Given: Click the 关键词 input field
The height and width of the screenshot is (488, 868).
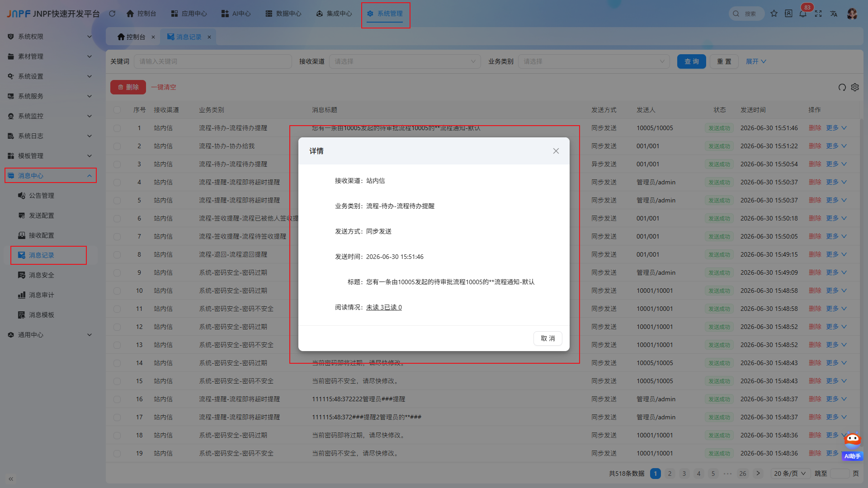Looking at the screenshot, I should [x=213, y=61].
